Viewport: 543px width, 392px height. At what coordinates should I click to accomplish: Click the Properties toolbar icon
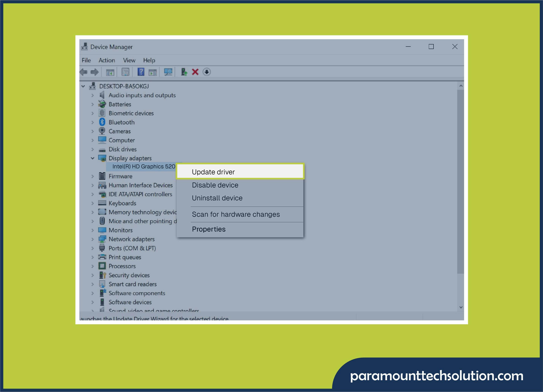(x=125, y=72)
